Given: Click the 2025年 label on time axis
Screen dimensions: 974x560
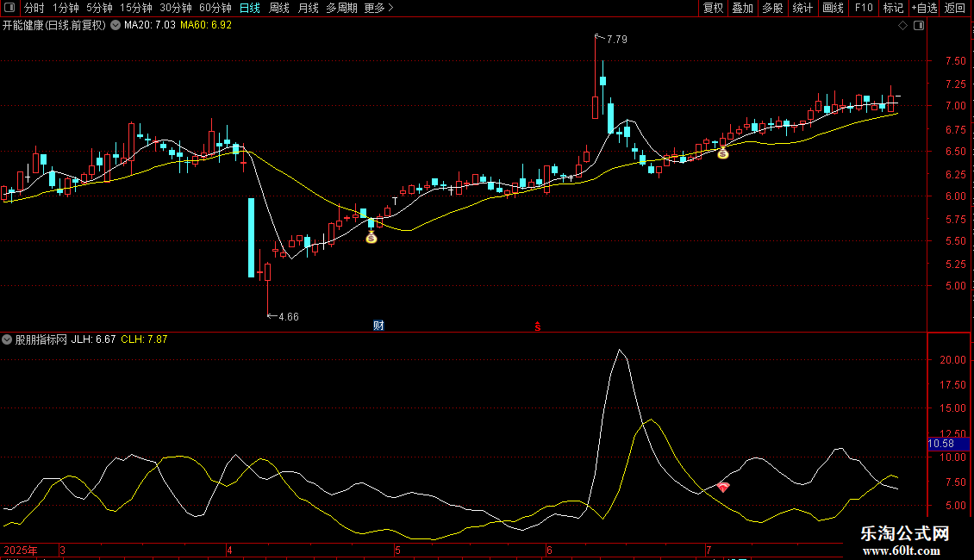Looking at the screenshot, I should [21, 551].
